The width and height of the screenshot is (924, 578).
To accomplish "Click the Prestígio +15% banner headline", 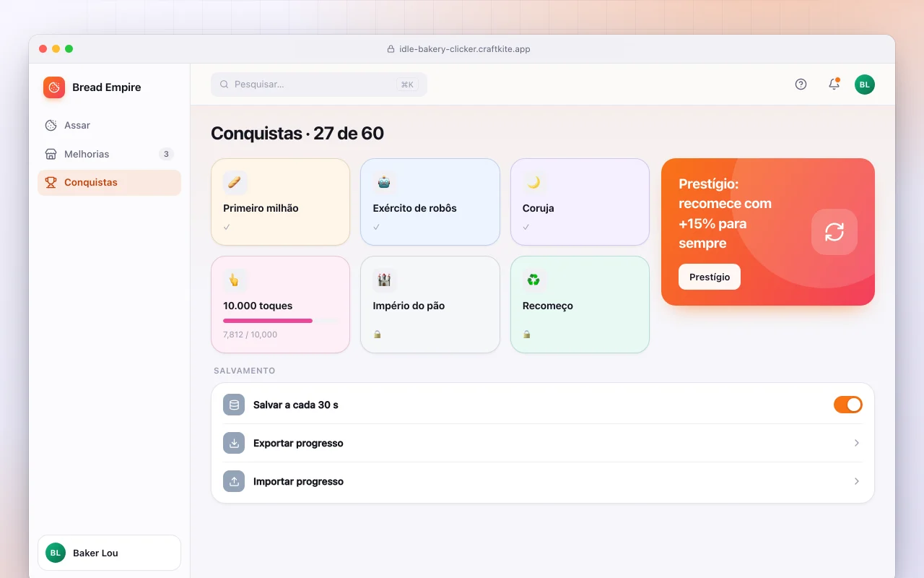I will click(x=725, y=214).
